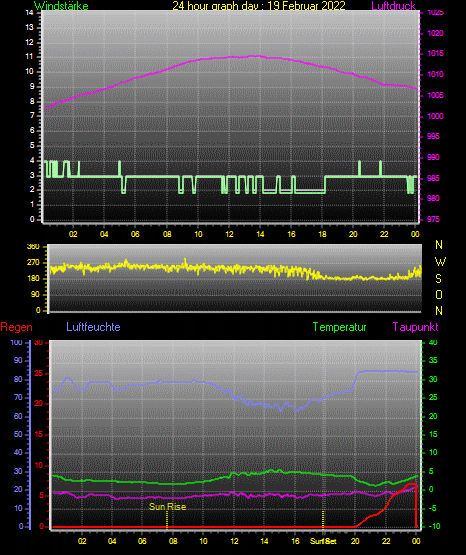Click the Sun Rise marker label
This screenshot has width=466, height=555.
tap(167, 507)
